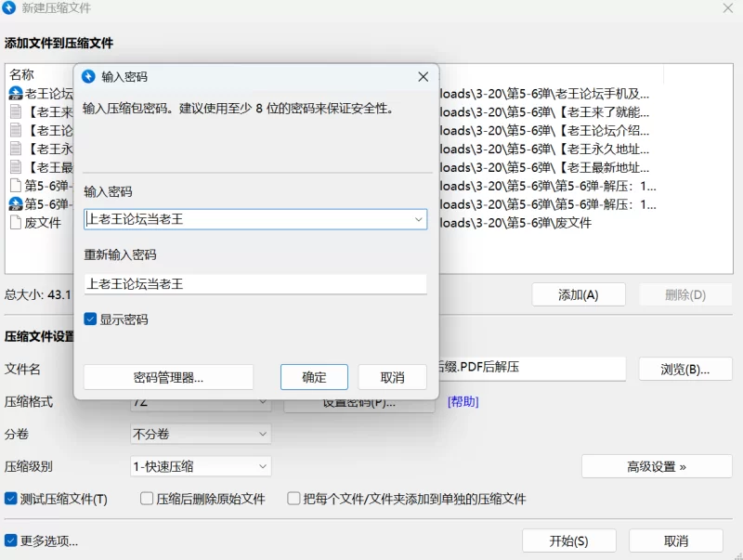Click the 重新输入密码 text field

tap(254, 284)
